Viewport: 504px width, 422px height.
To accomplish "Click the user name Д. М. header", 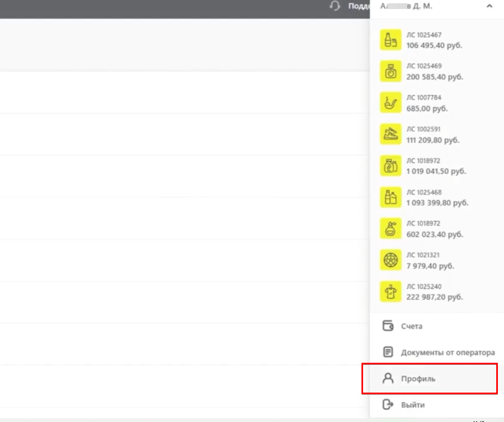I will click(x=406, y=6).
